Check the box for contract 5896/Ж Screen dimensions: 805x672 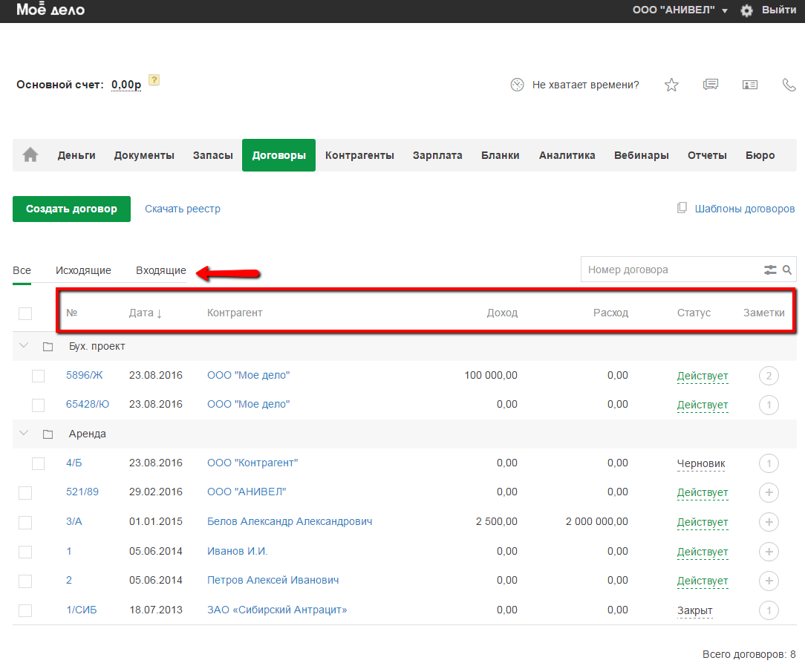pos(39,376)
